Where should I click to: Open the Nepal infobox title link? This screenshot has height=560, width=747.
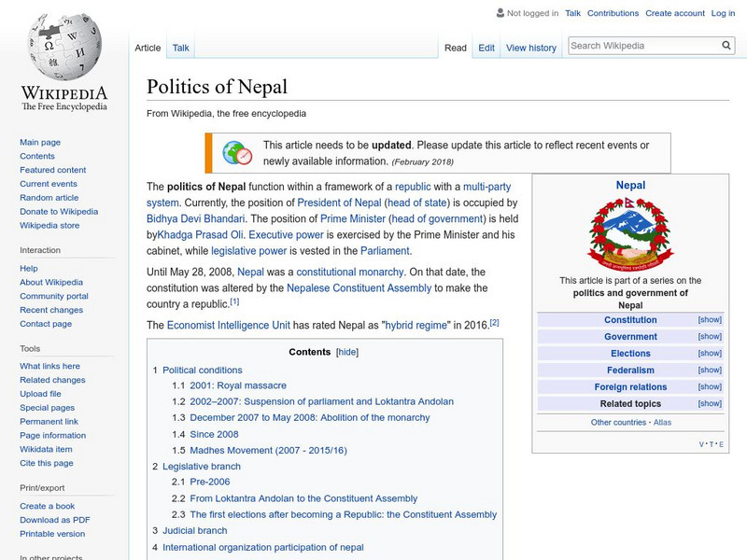[x=630, y=185]
